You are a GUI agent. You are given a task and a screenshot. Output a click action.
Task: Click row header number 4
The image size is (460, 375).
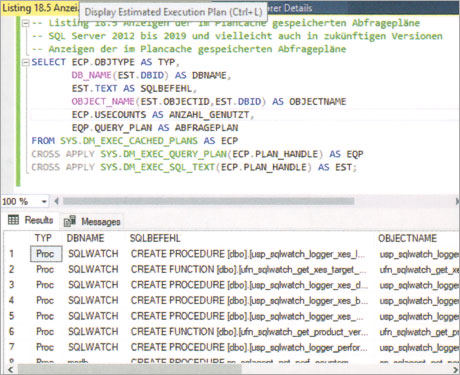point(12,300)
